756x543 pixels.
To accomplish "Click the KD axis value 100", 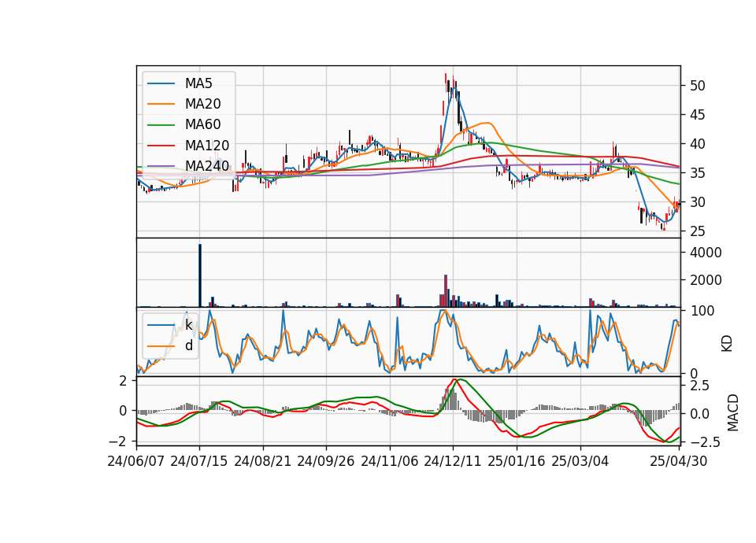I will click(x=702, y=312).
